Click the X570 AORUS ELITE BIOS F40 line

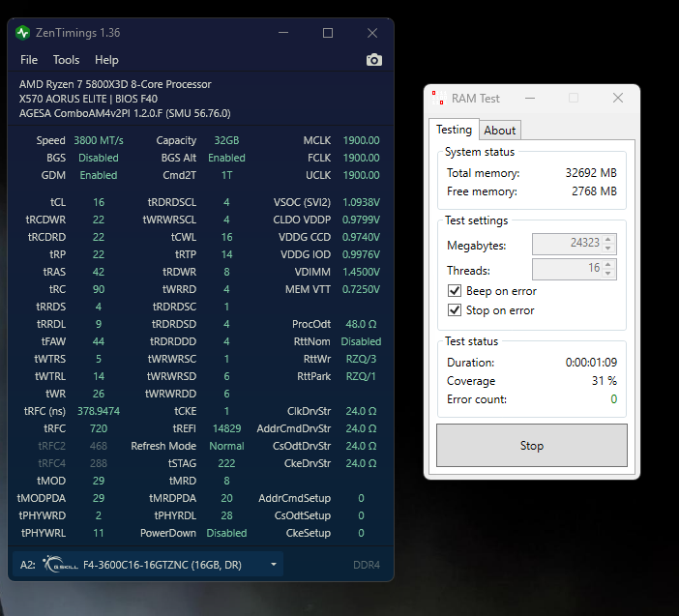pyautogui.click(x=88, y=99)
